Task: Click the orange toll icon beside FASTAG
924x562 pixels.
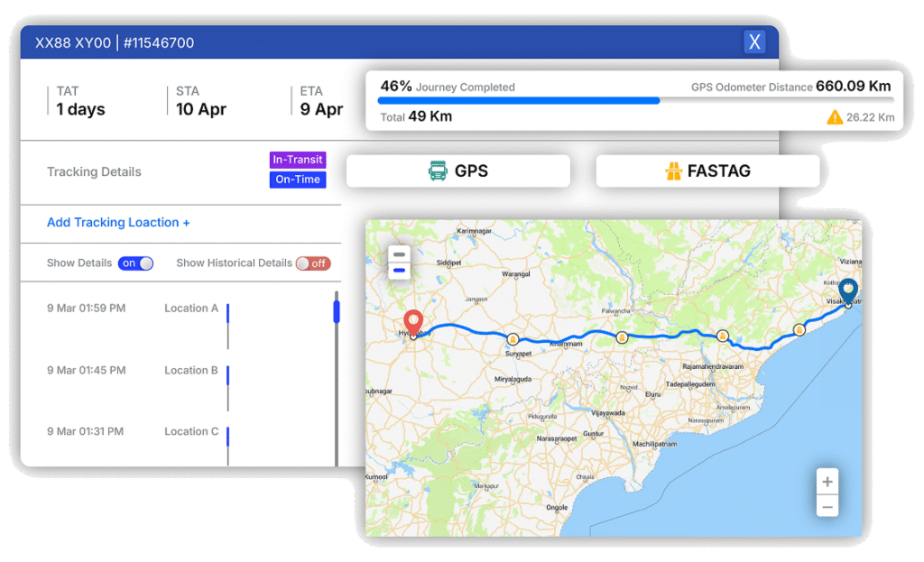Action: pyautogui.click(x=673, y=170)
